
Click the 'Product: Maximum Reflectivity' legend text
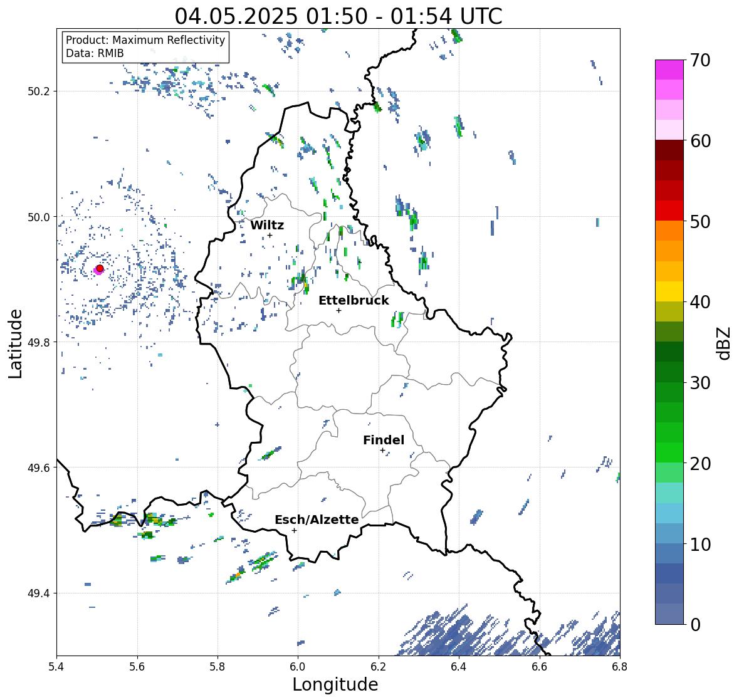click(x=145, y=40)
